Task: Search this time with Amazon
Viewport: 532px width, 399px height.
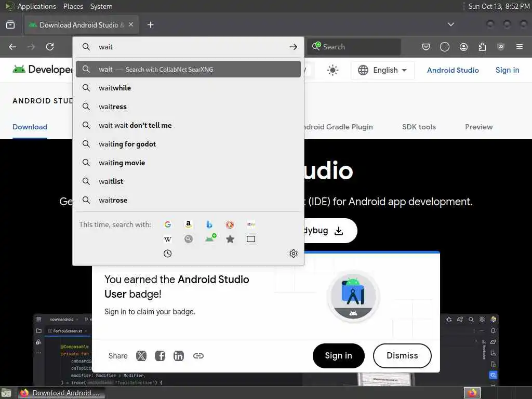Action: pos(188,224)
